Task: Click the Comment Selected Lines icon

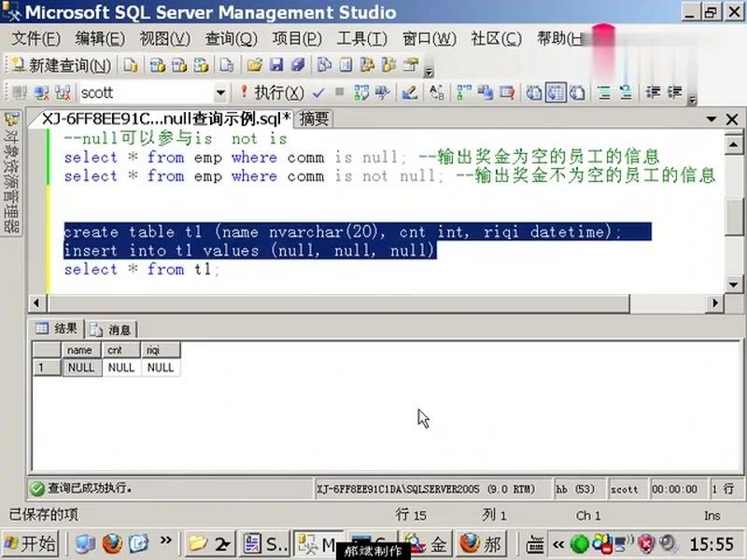Action: pos(603,93)
